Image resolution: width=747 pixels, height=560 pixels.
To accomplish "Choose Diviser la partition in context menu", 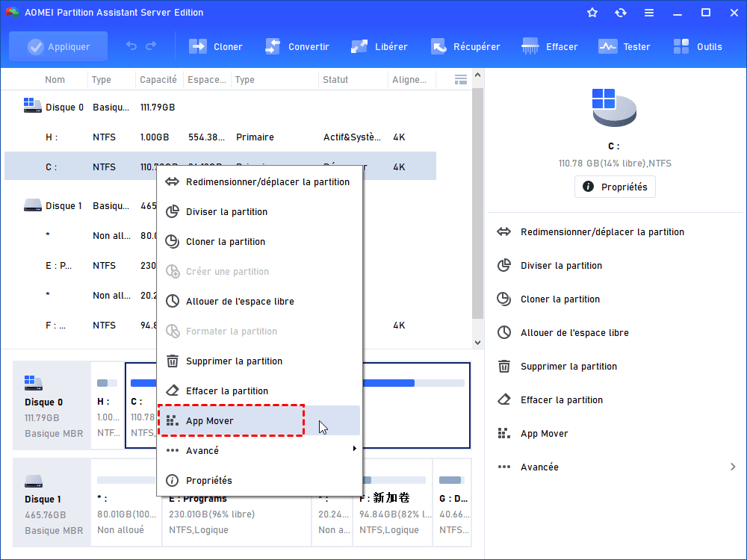I will click(x=260, y=212).
